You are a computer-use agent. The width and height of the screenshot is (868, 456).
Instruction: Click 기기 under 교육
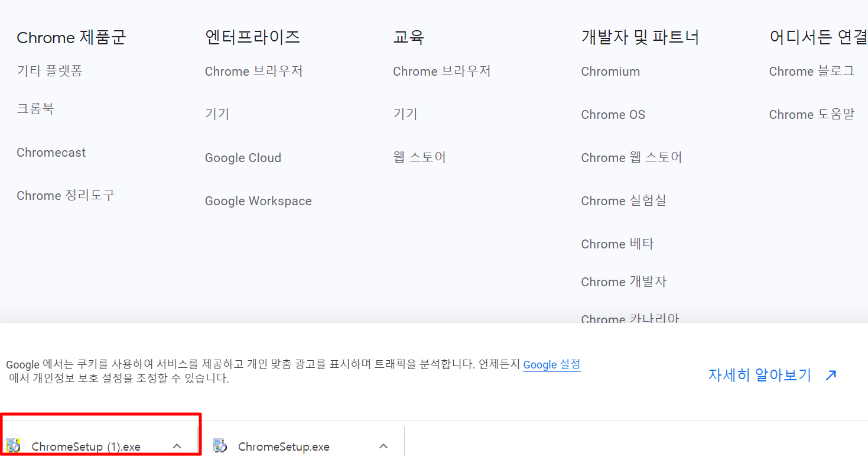point(405,114)
